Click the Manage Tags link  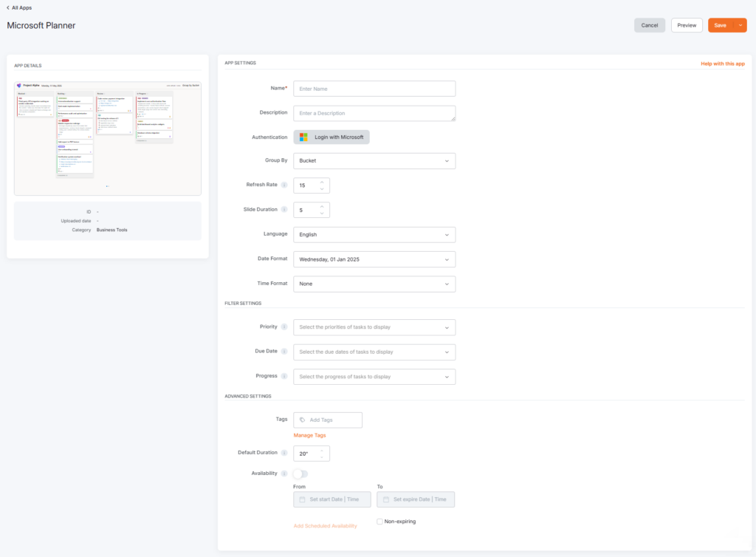[309, 435]
